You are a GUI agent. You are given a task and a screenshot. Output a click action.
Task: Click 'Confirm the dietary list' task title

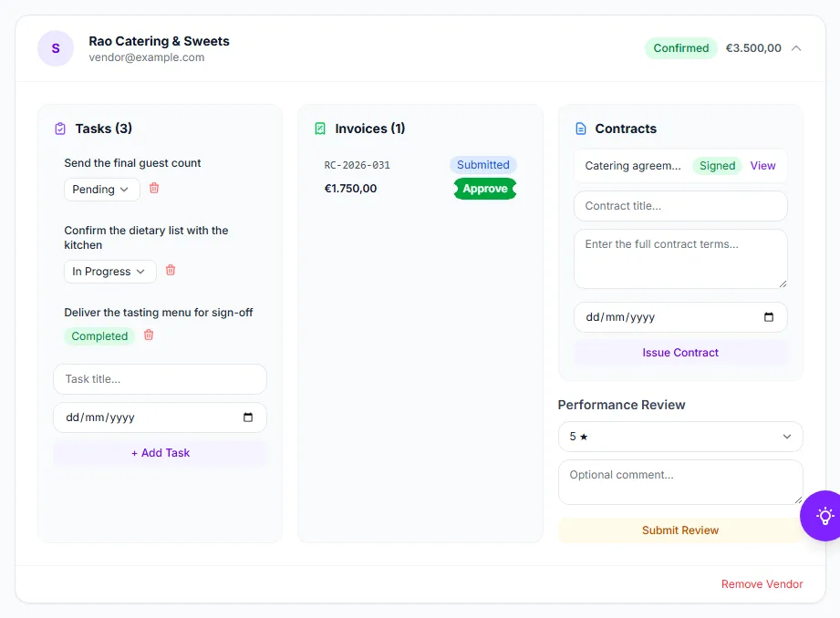pyautogui.click(x=146, y=238)
